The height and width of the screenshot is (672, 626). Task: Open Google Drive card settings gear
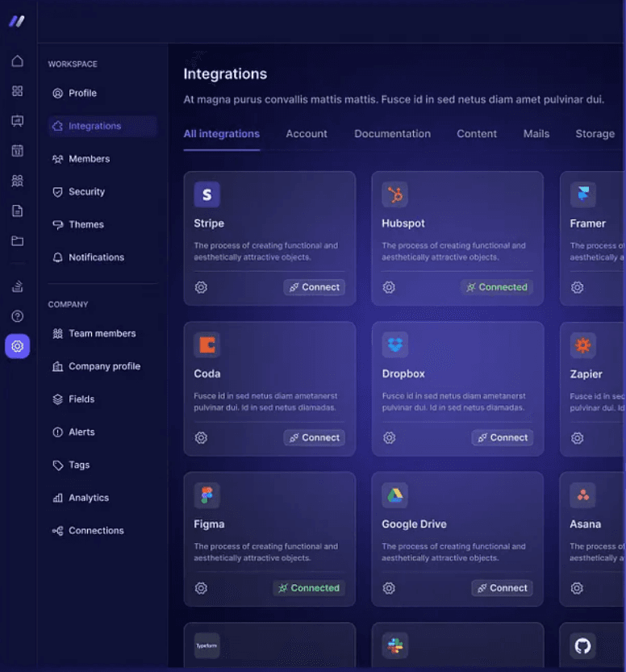click(x=389, y=588)
